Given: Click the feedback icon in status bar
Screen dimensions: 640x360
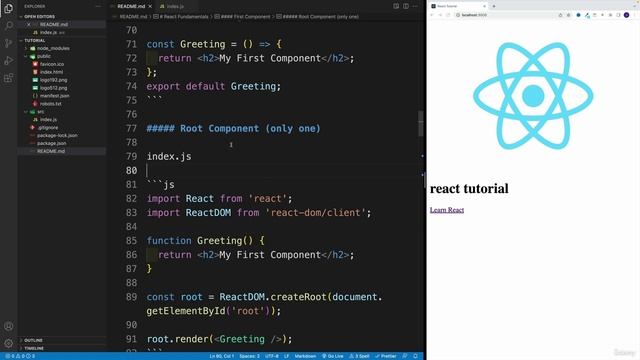Looking at the screenshot, I should click(405, 356).
